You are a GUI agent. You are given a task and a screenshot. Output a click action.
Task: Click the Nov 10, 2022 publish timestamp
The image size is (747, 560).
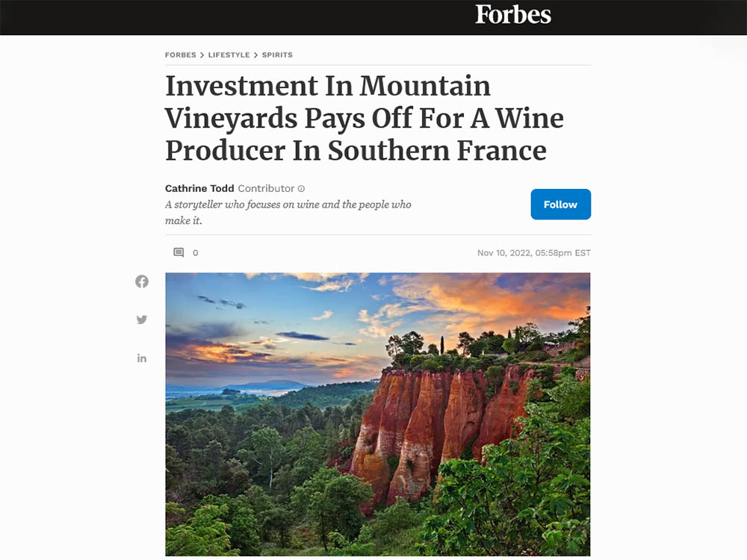[x=534, y=253]
